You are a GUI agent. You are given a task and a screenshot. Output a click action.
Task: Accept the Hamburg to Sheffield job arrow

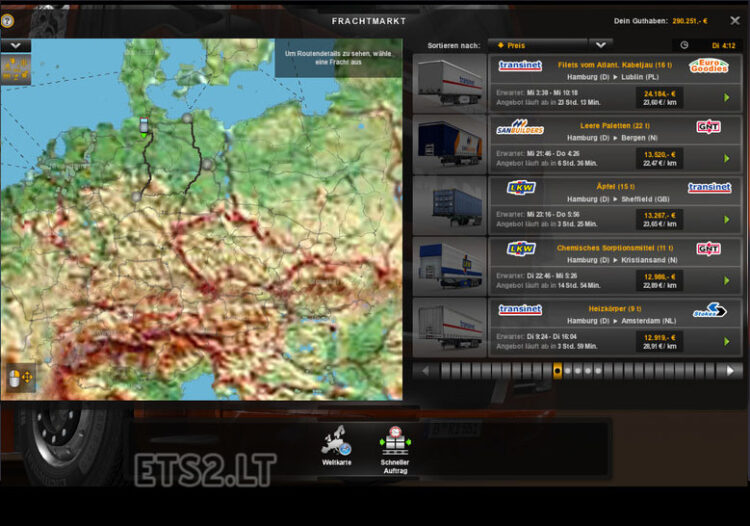pos(727,219)
